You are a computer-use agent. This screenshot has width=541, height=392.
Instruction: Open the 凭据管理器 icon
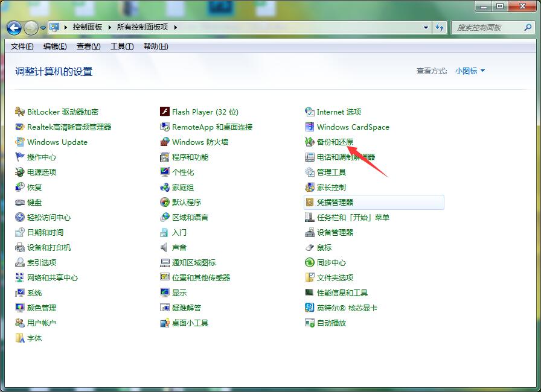tap(310, 202)
